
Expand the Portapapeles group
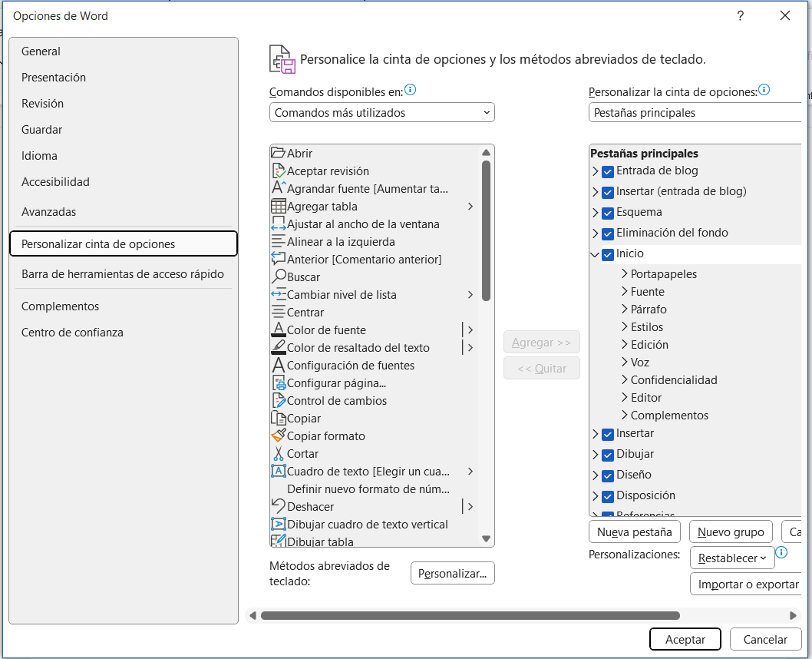(x=624, y=273)
